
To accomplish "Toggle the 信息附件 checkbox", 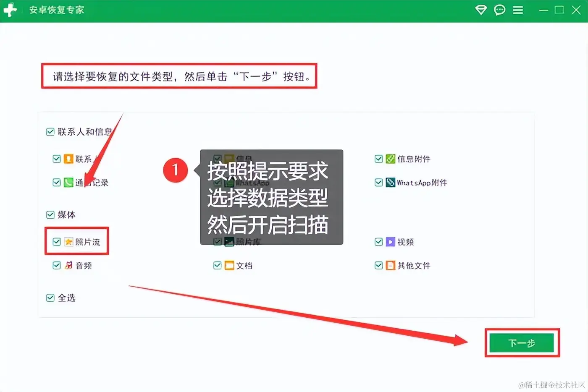I will [379, 159].
